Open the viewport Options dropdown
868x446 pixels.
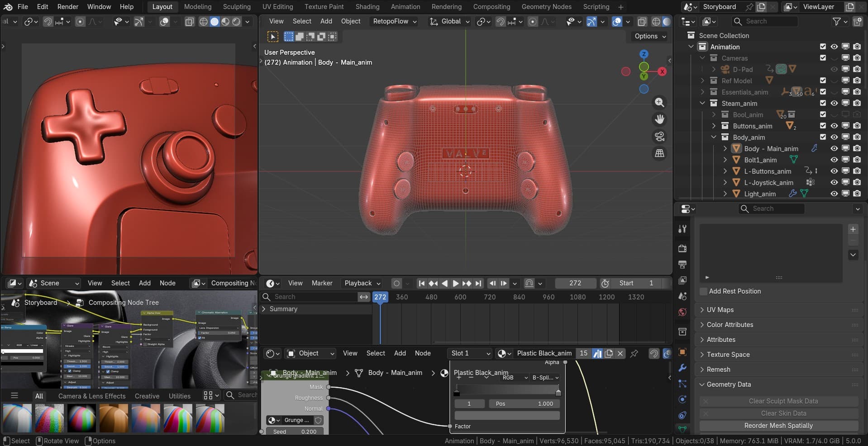[650, 36]
